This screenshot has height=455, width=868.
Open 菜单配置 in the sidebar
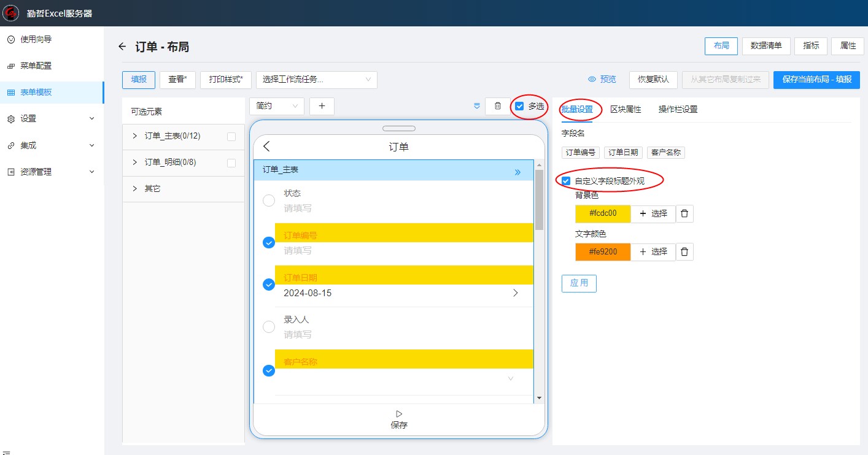(36, 66)
